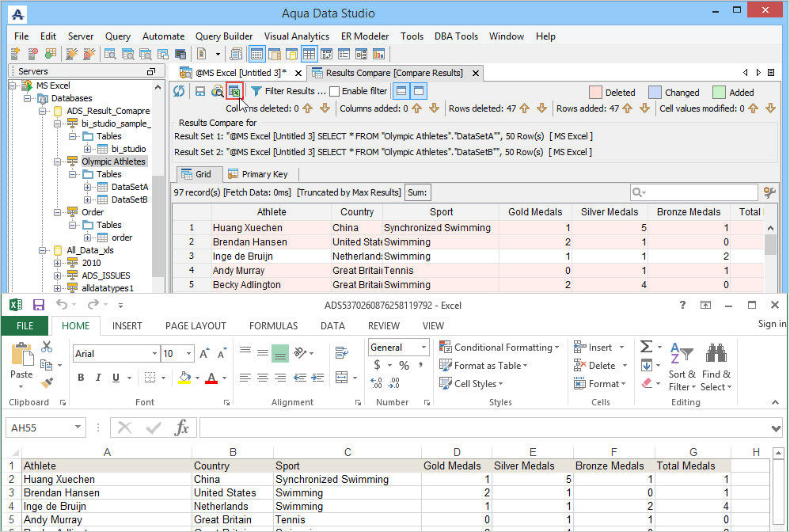
Task: Click the Bold button in Excel
Action: (81, 378)
